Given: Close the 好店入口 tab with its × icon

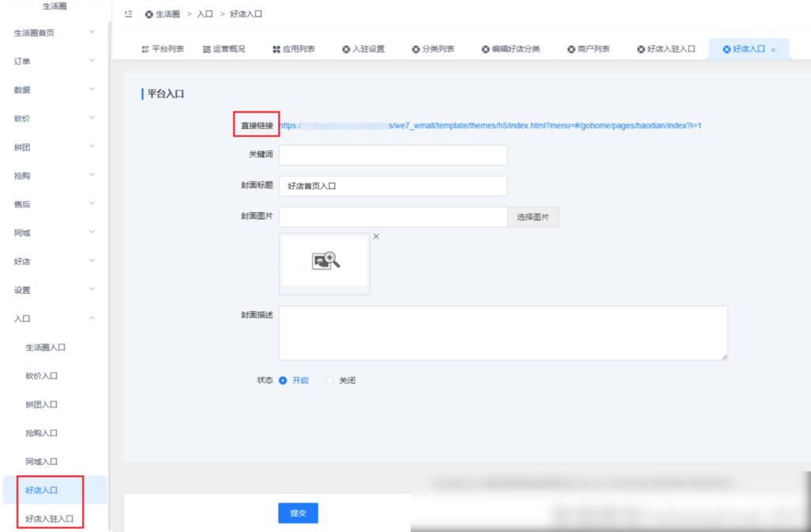Looking at the screenshot, I should point(773,48).
